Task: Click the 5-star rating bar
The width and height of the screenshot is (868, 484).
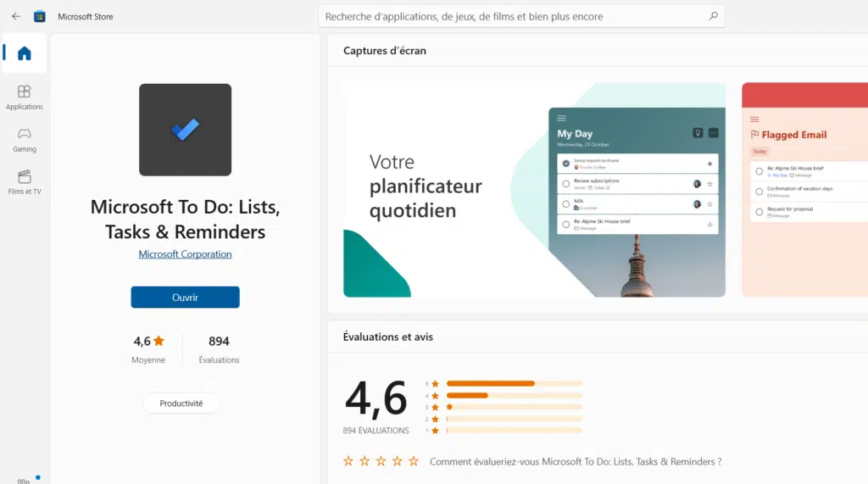Action: click(x=515, y=383)
